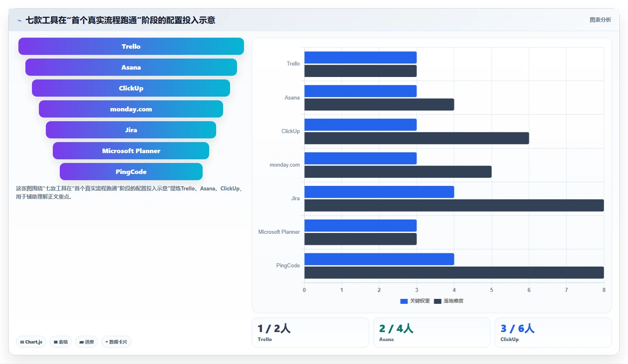
Task: Click the ClickUp y-axis label
Action: pyautogui.click(x=290, y=131)
